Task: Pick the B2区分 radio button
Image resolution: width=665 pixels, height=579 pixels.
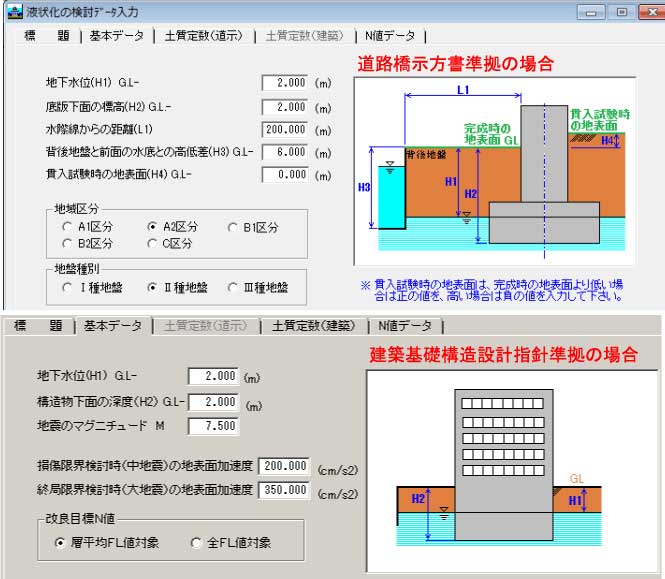Action: [67, 243]
